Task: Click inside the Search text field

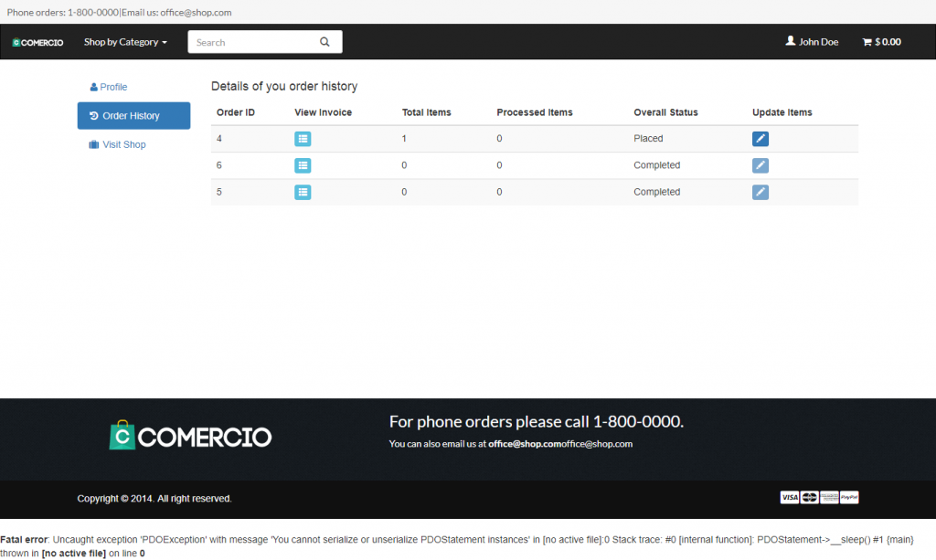Action: tap(251, 42)
